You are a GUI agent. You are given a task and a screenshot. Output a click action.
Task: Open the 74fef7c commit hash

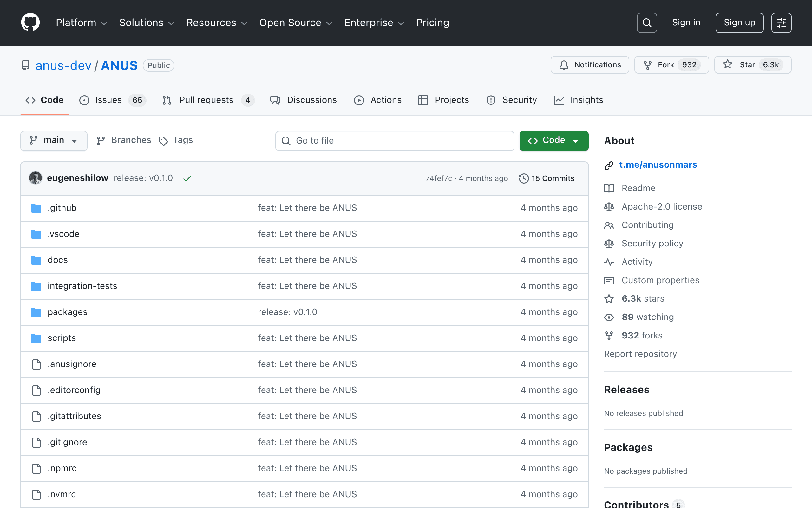(x=439, y=178)
